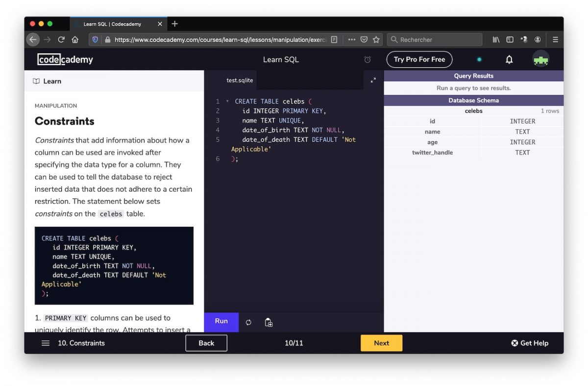Click the Try Pro For Free button
Screen dimensions: 588x386
tap(419, 59)
